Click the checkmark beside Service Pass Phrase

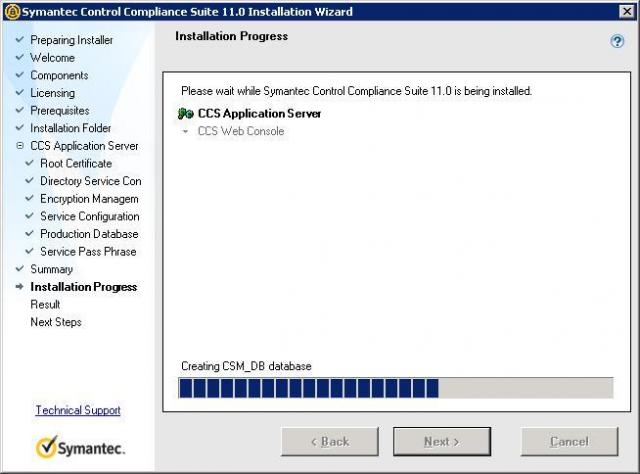29,251
